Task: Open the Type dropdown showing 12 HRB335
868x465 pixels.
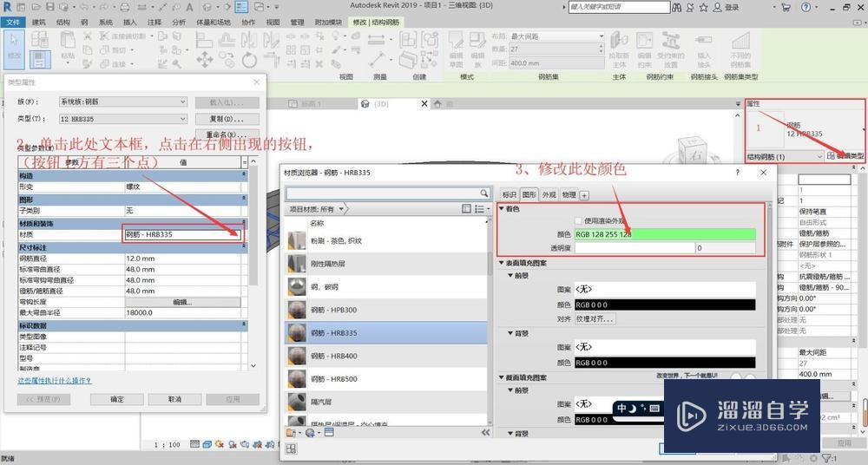Action: (123, 119)
